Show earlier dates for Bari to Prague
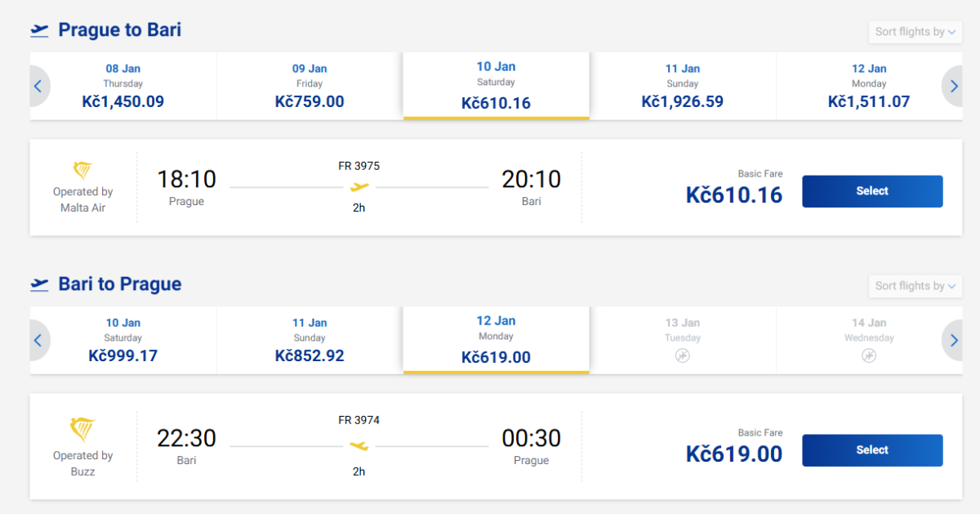The height and width of the screenshot is (514, 980). [38, 340]
